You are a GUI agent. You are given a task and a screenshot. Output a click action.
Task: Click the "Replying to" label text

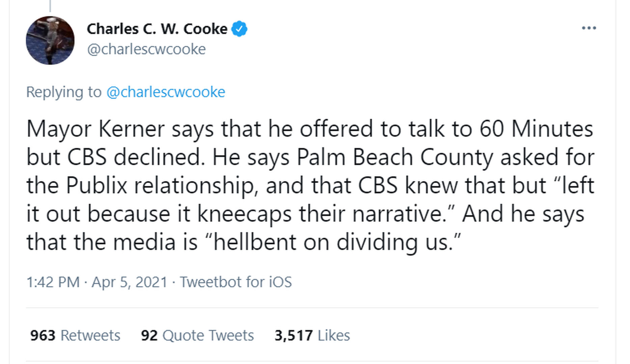pos(64,92)
